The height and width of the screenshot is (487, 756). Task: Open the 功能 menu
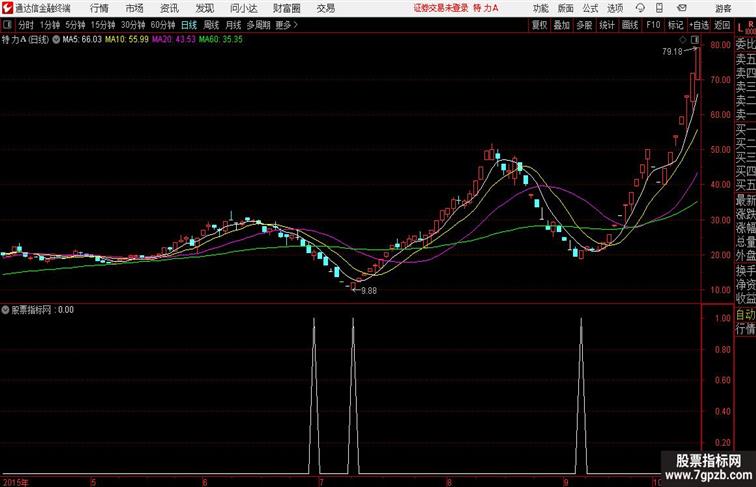pos(540,8)
